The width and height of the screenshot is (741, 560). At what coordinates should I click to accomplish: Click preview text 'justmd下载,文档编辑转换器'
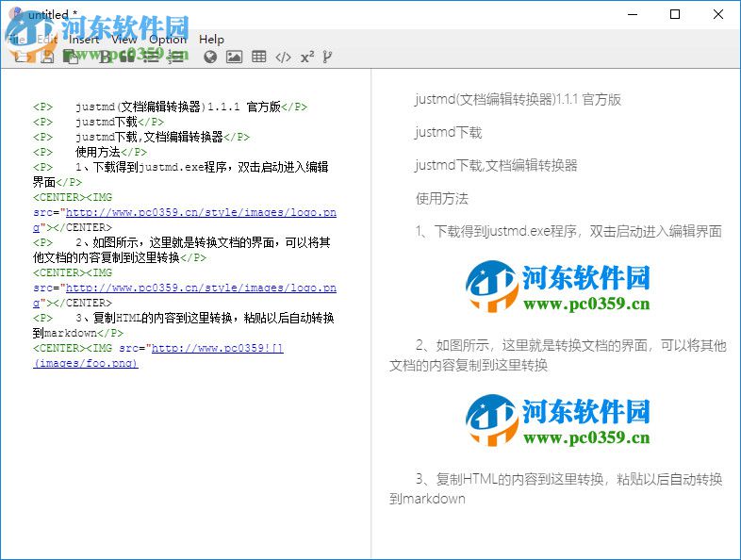coord(496,165)
